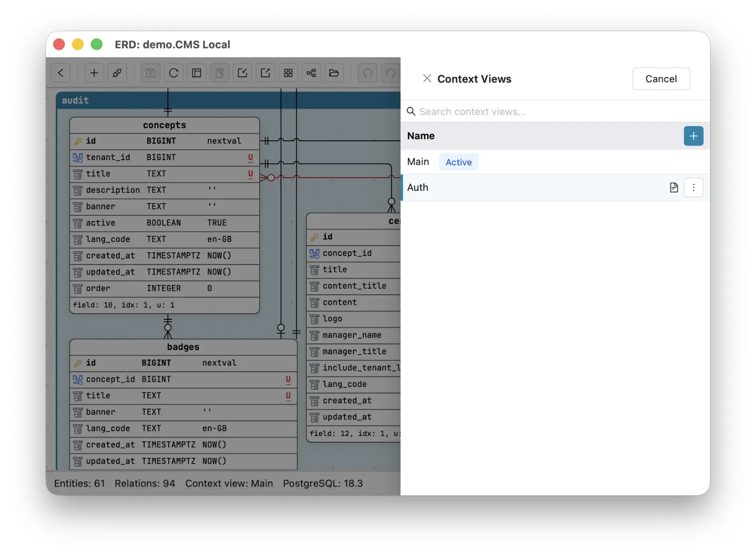Select the Main context view row

[x=555, y=162]
